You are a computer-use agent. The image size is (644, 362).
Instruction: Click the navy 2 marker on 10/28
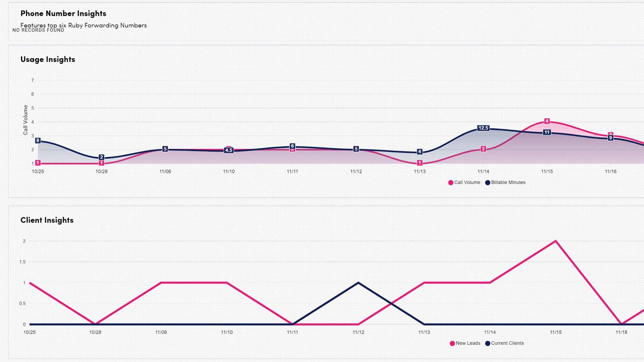pos(102,157)
